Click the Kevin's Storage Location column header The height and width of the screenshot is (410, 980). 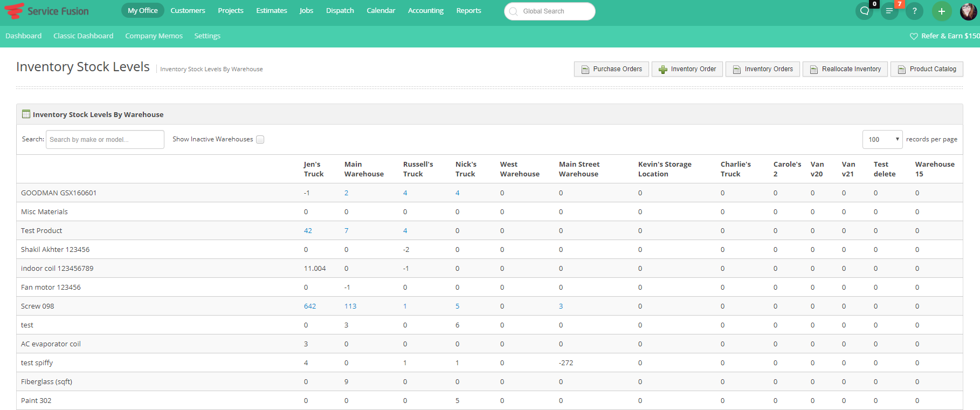[x=665, y=169]
